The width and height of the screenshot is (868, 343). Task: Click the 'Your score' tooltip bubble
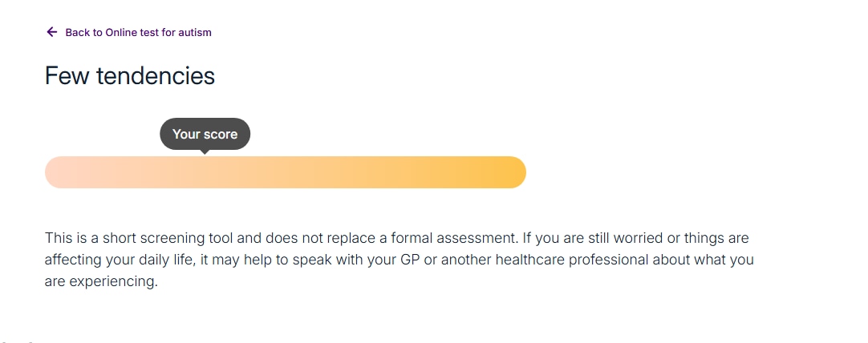click(205, 134)
